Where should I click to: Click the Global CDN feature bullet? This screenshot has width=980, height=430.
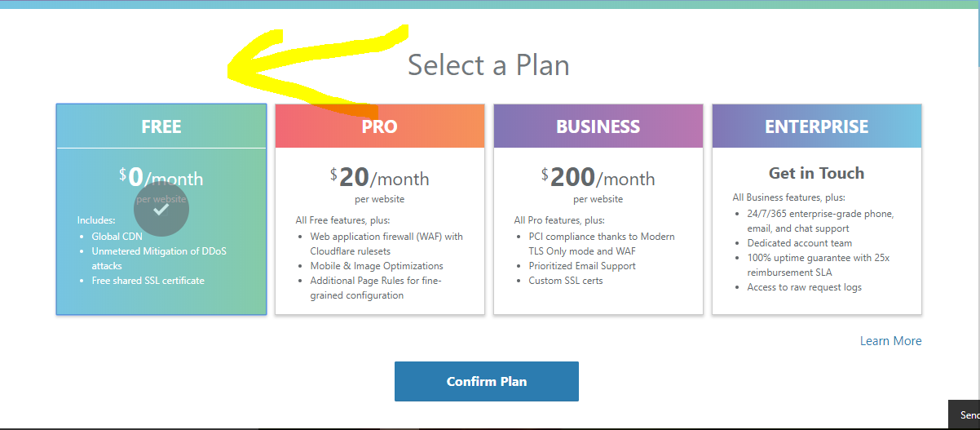tap(117, 237)
